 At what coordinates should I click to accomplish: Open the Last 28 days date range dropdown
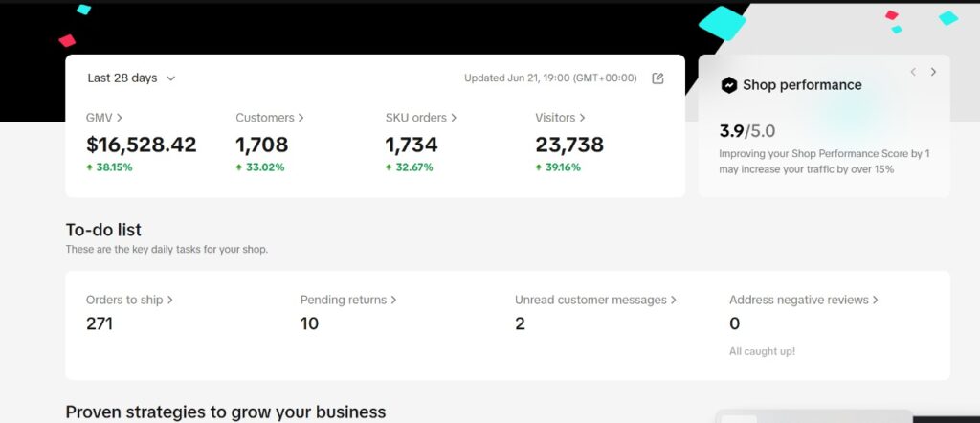click(x=131, y=78)
